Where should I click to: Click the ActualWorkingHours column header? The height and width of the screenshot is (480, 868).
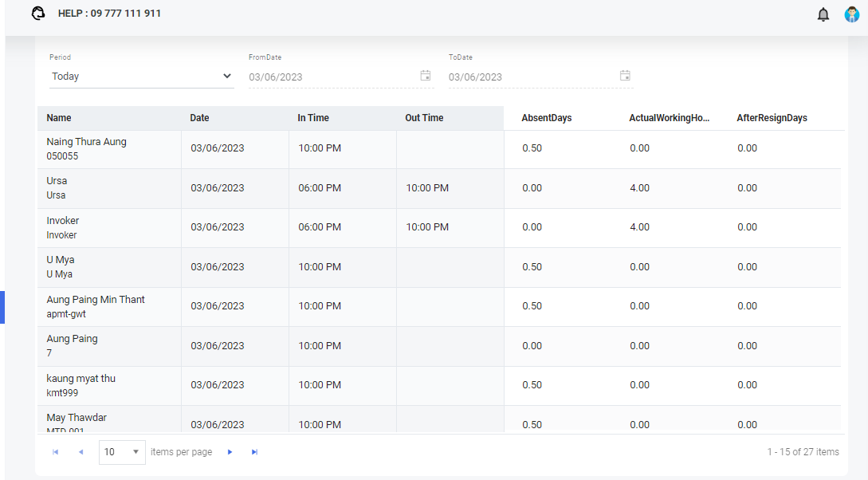coord(669,118)
